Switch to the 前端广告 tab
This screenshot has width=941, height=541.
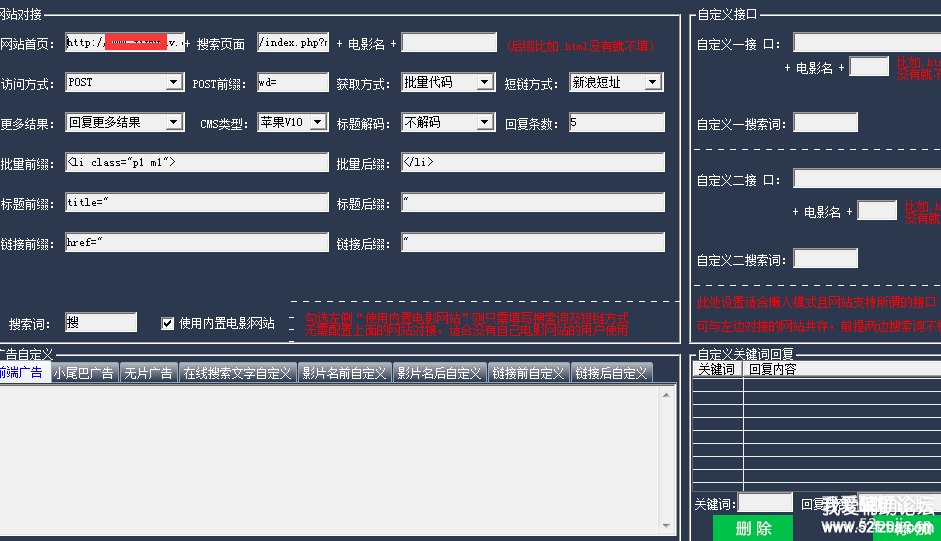click(24, 372)
